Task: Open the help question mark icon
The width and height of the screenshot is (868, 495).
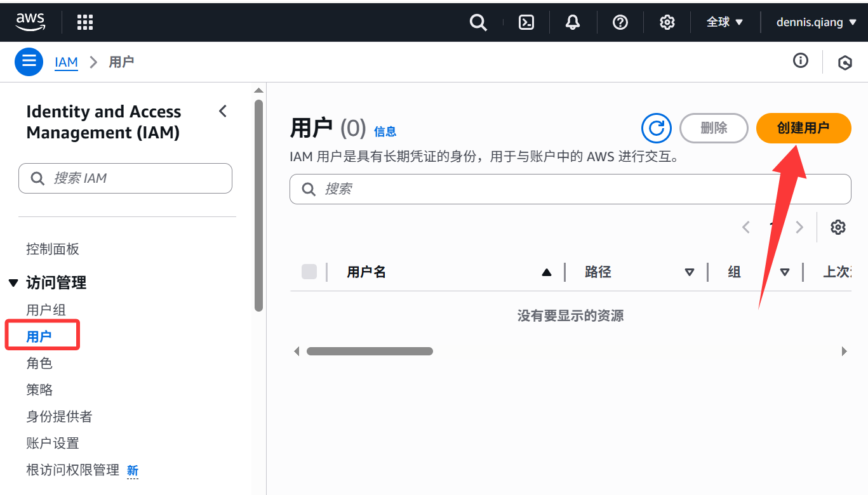Action: tap(620, 22)
